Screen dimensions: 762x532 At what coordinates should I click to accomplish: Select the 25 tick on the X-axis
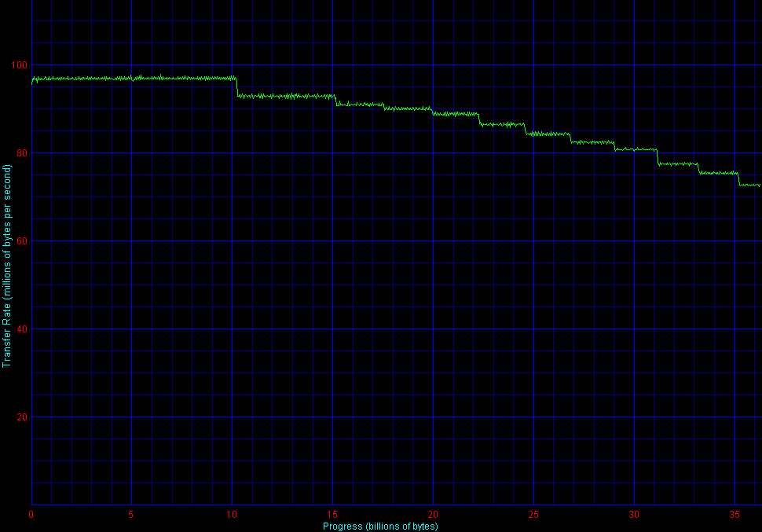533,515
